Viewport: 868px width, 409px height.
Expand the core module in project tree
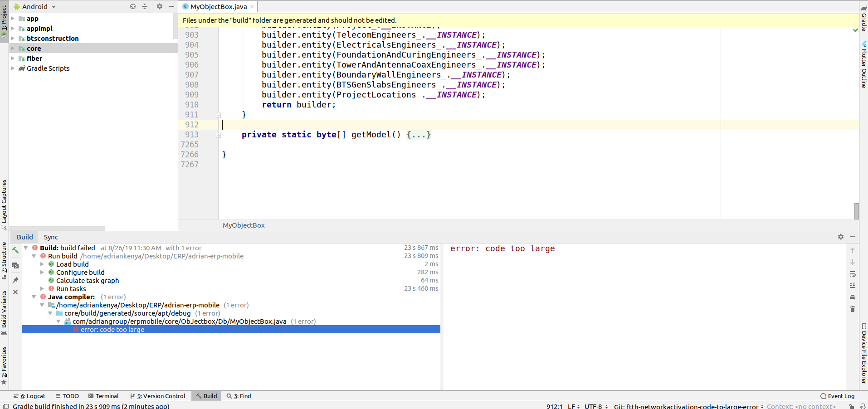pos(13,49)
